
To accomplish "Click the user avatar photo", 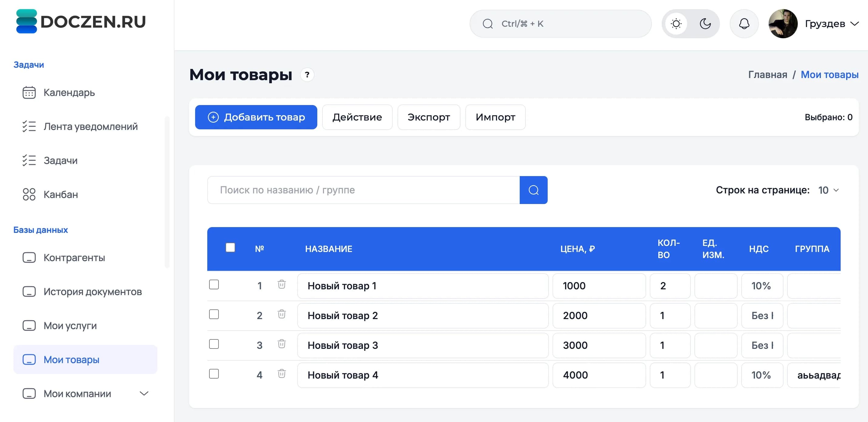I will (x=783, y=24).
